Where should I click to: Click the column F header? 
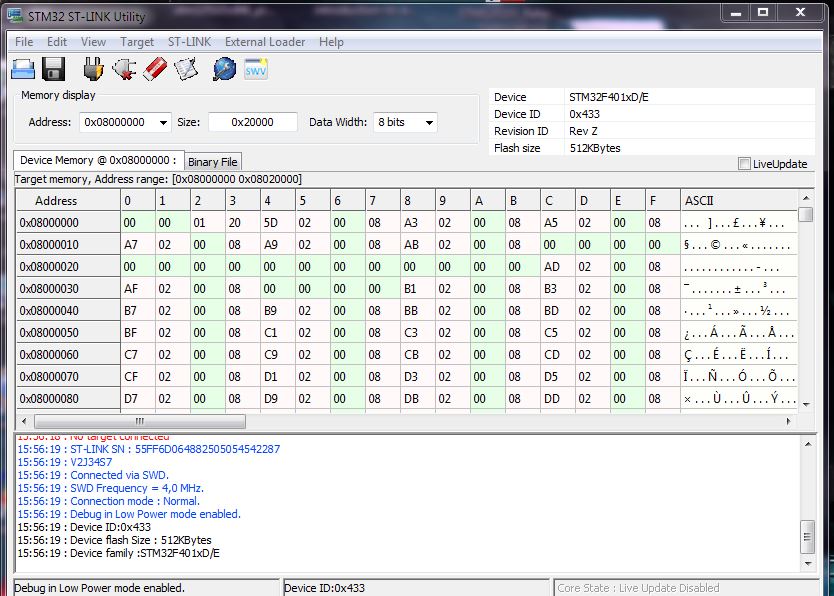[663, 200]
